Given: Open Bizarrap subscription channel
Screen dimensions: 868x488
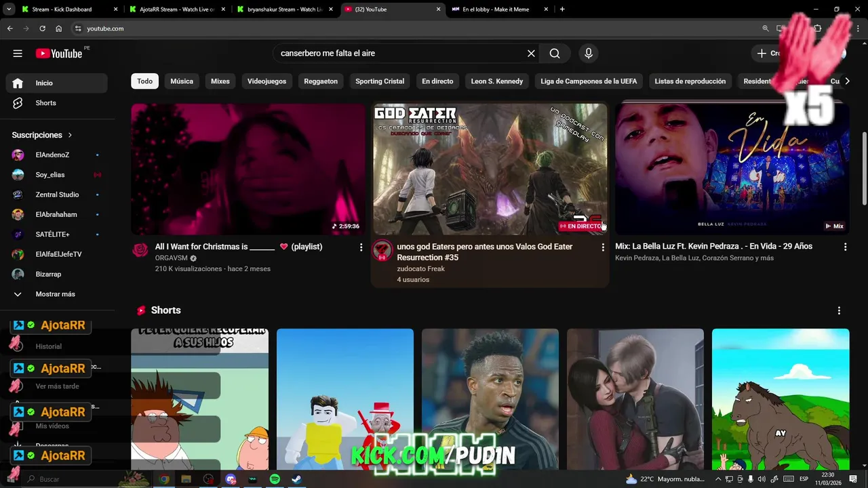Looking at the screenshot, I should point(56,274).
